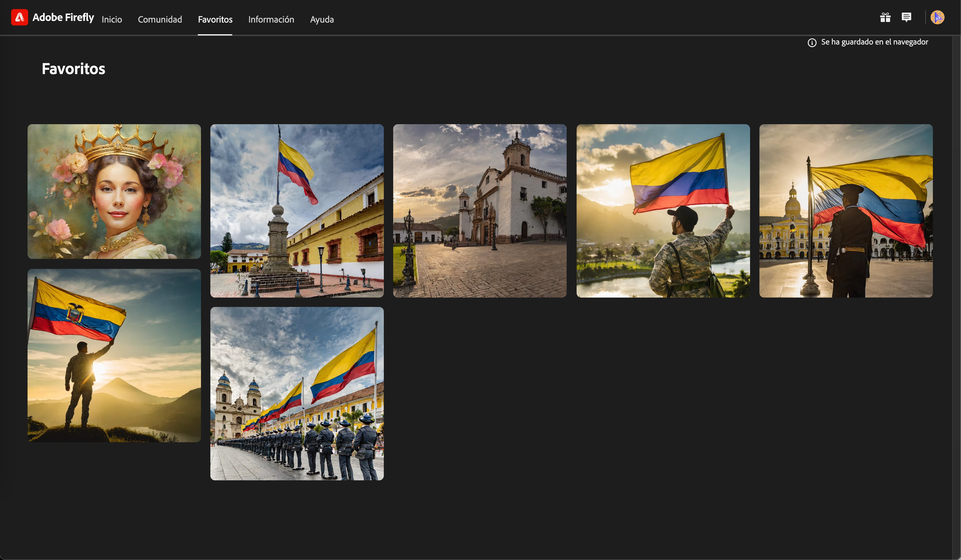
Task: Select the Favoritos tab
Action: tap(215, 19)
